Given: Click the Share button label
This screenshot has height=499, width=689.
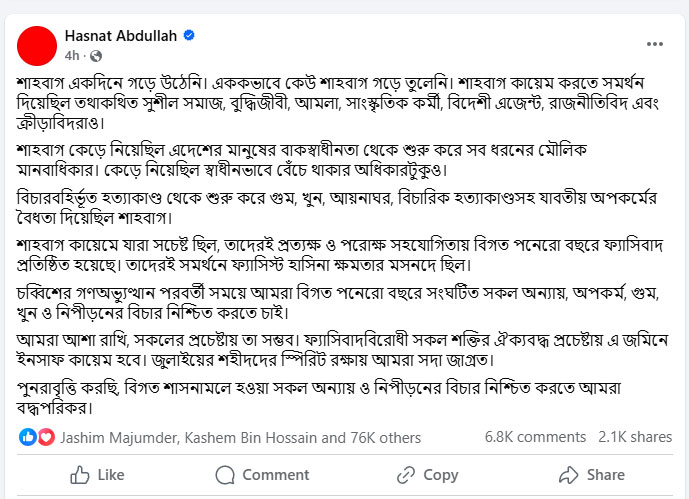Looking at the screenshot, I should 606,475.
